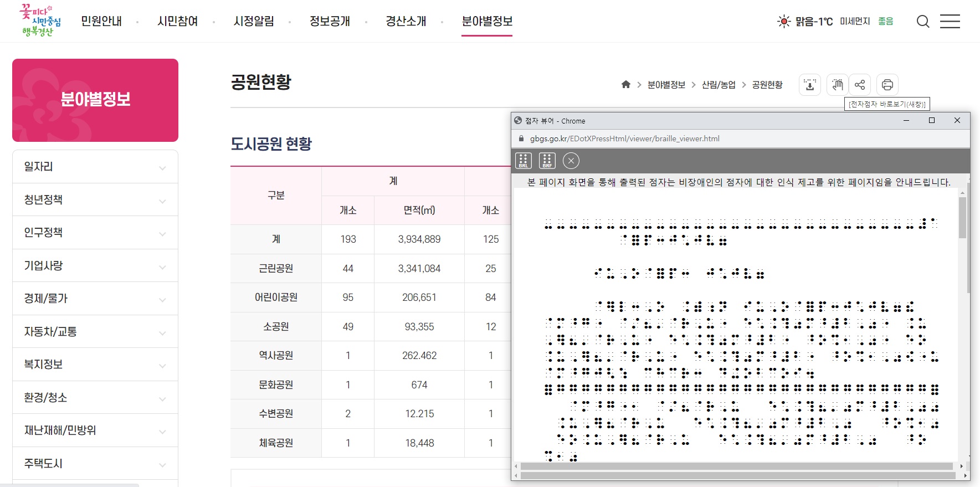This screenshot has width=980, height=487.
Task: Click the 맑음-1℃ weather text
Action: pyautogui.click(x=814, y=22)
